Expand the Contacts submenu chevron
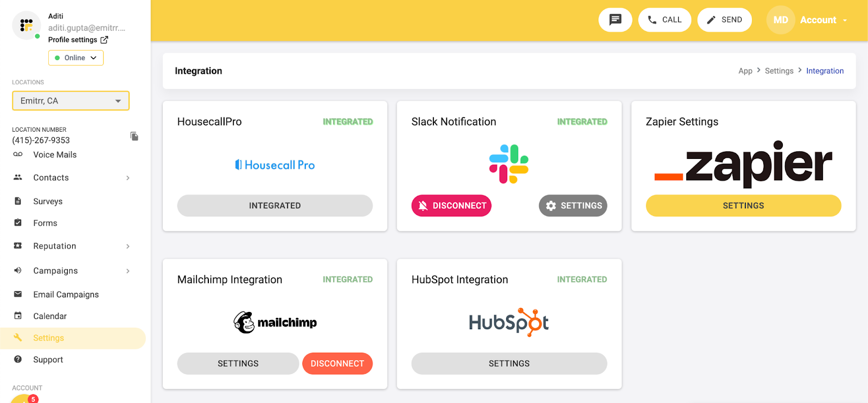Image resolution: width=868 pixels, height=403 pixels. (x=128, y=178)
